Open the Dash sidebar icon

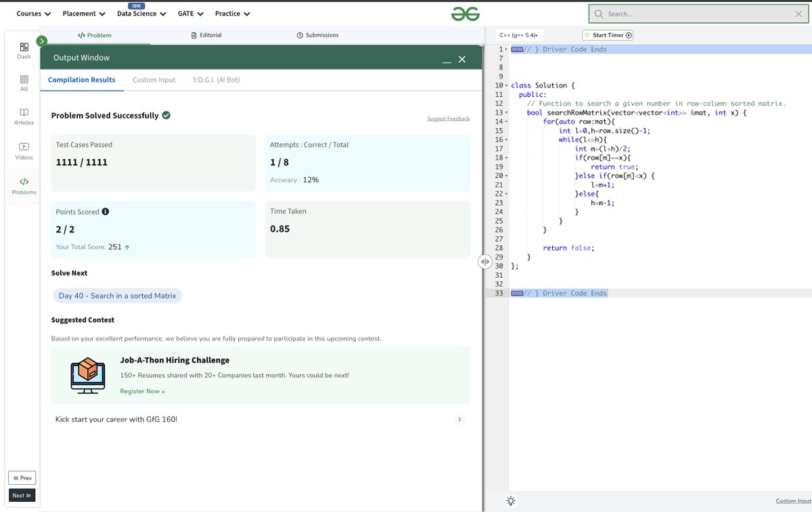tap(24, 51)
